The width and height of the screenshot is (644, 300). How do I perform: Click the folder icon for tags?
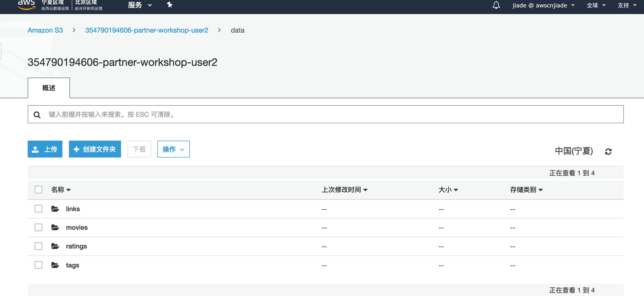click(55, 265)
